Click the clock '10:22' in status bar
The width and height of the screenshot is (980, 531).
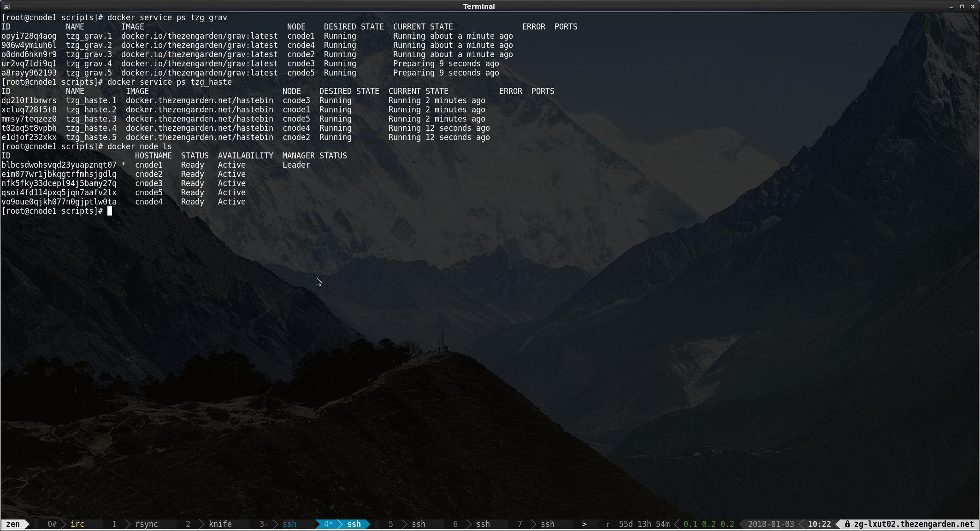[820, 524]
